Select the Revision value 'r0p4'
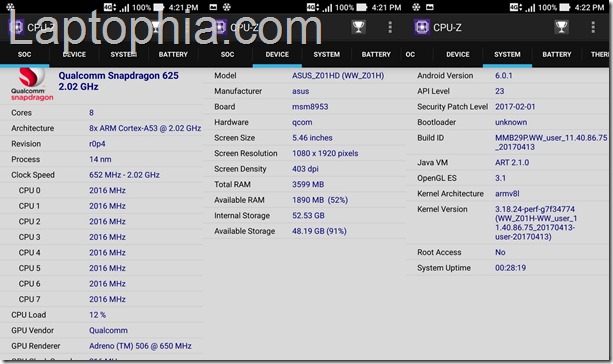This screenshot has height=364, width=613. (x=97, y=144)
